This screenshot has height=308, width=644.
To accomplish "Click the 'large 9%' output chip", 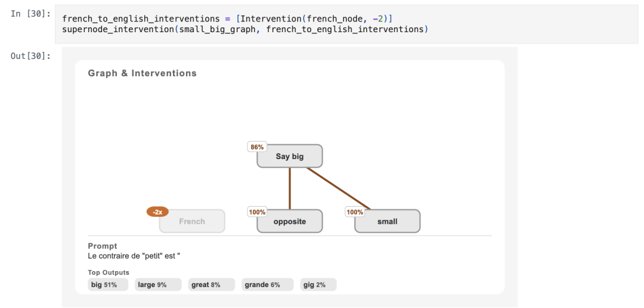I will point(158,285).
